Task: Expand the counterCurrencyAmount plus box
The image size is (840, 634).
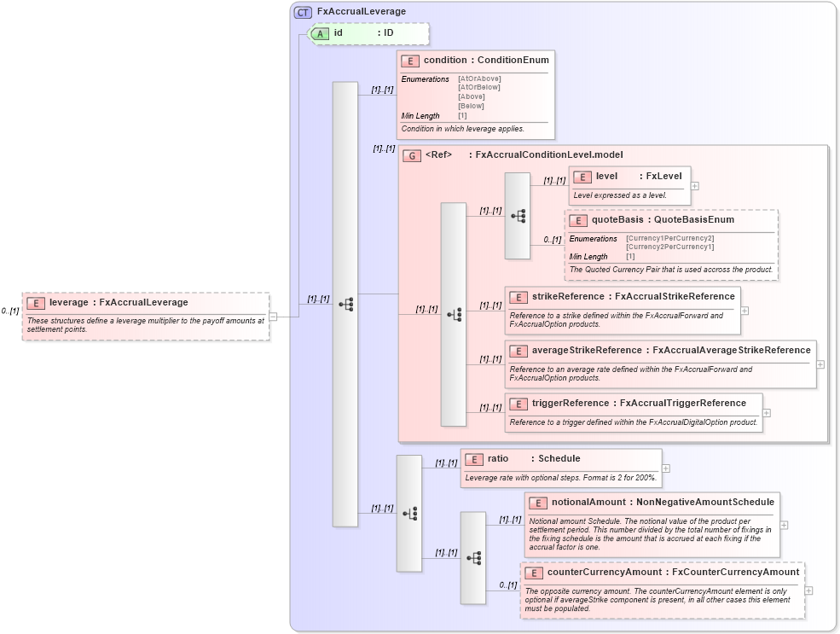Action: tap(809, 590)
